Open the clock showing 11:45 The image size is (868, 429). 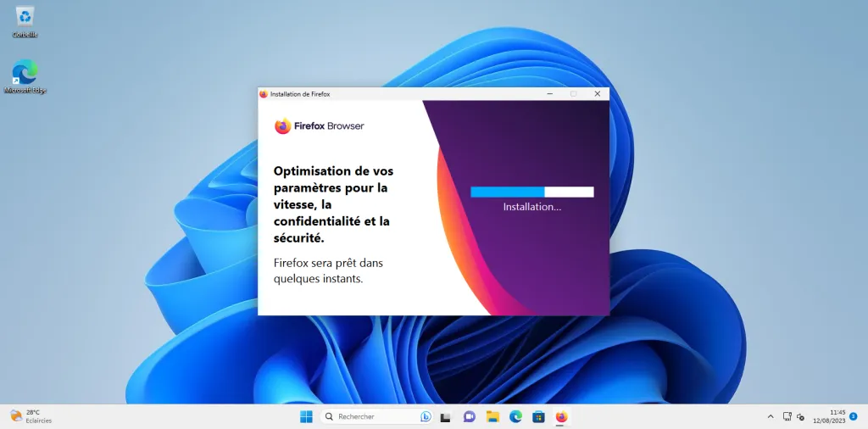point(829,416)
